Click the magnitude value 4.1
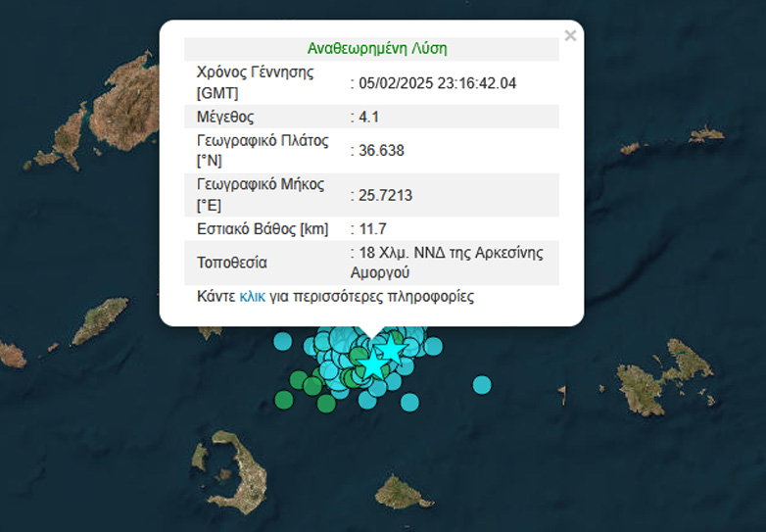The width and height of the screenshot is (766, 532). [x=368, y=118]
